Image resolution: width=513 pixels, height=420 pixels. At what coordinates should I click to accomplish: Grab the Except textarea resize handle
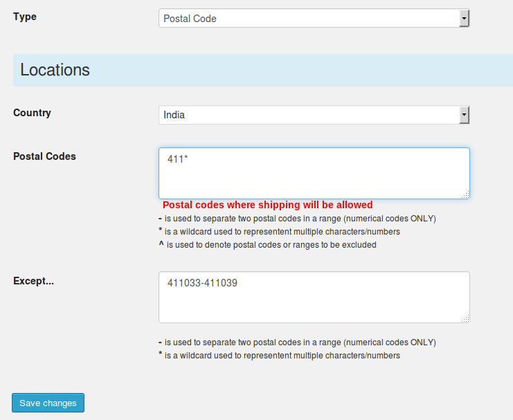[x=465, y=318]
